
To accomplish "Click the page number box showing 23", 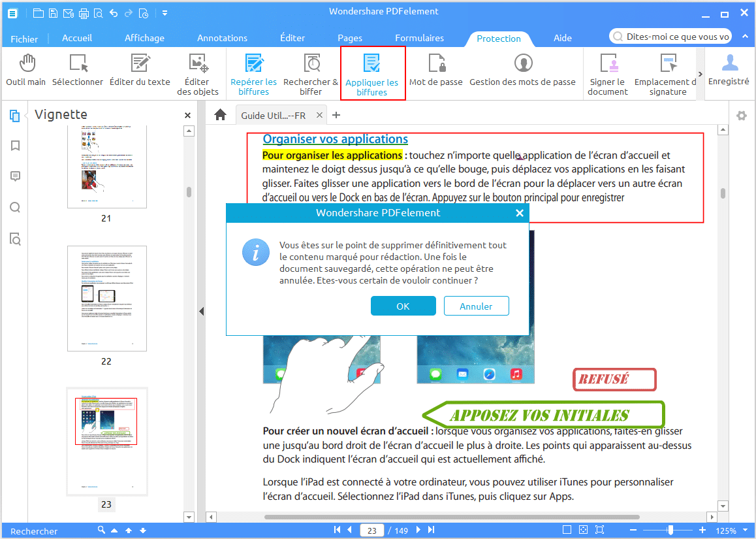I will coord(371,531).
